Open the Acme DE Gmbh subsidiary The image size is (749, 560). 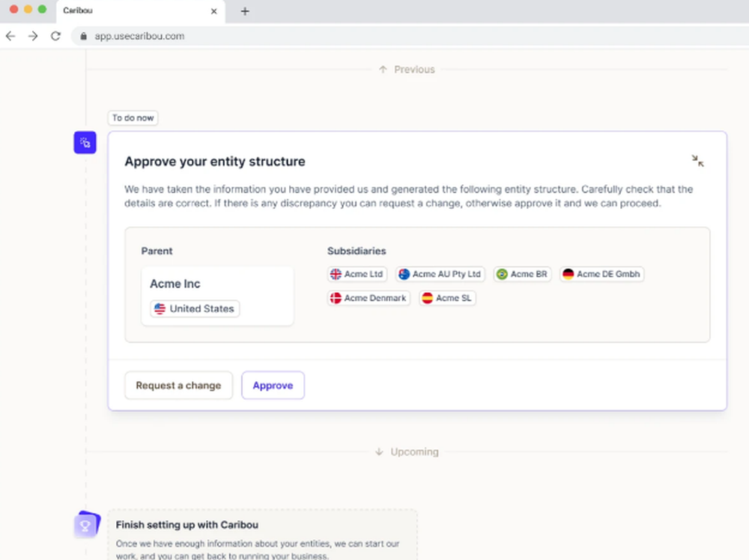[601, 274]
